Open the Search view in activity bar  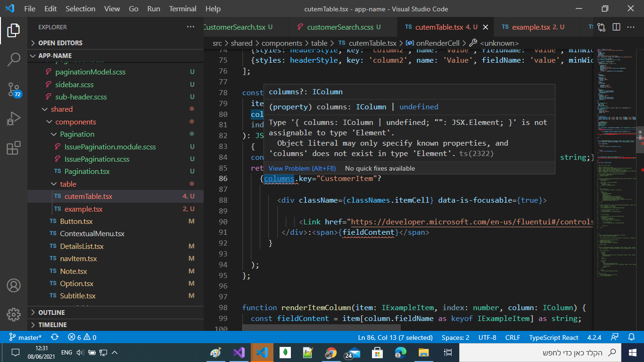(14, 59)
